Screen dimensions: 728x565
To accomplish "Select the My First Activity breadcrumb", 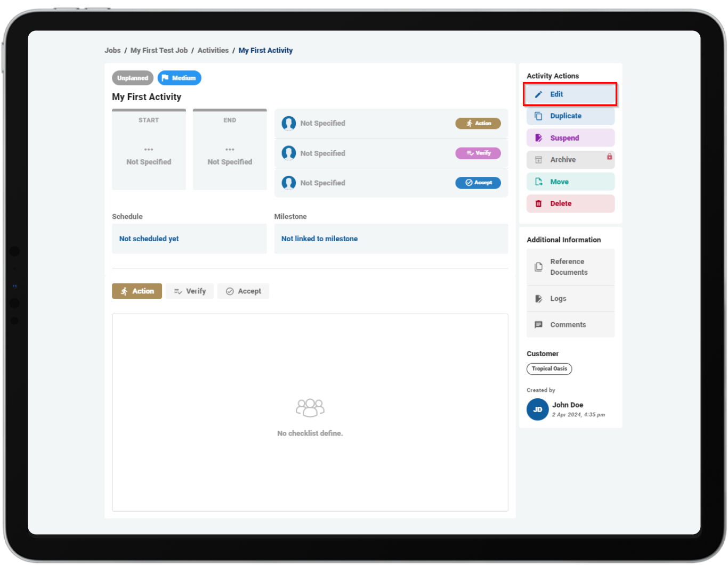I will click(x=265, y=51).
